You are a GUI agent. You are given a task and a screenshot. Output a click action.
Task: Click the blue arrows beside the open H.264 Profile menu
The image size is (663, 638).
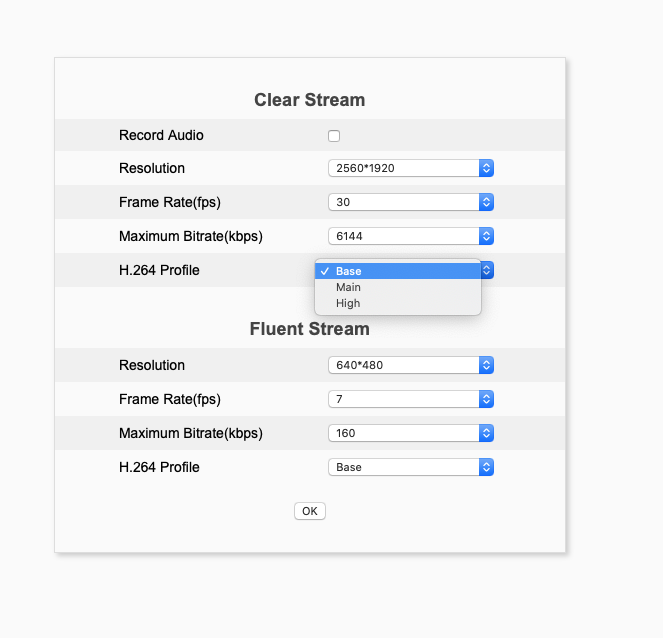[x=487, y=270]
